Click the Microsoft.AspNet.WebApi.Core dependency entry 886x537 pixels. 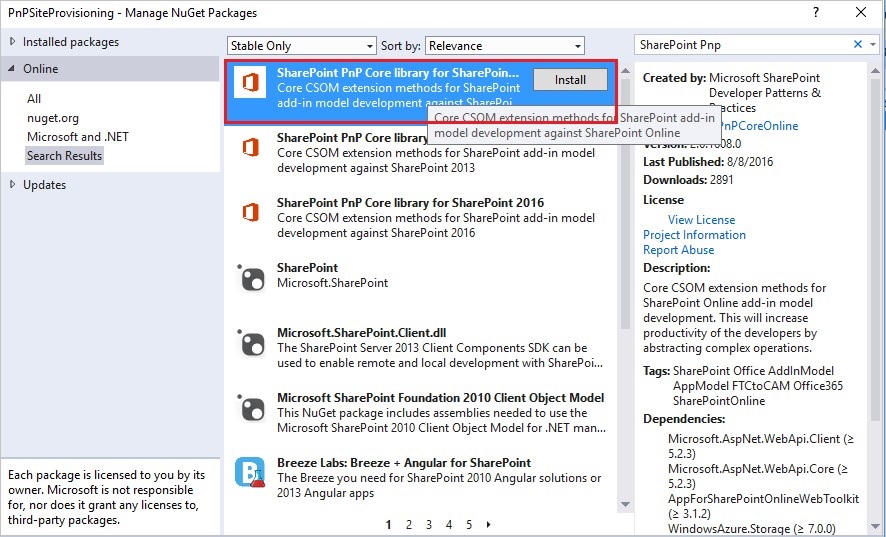tap(758, 476)
